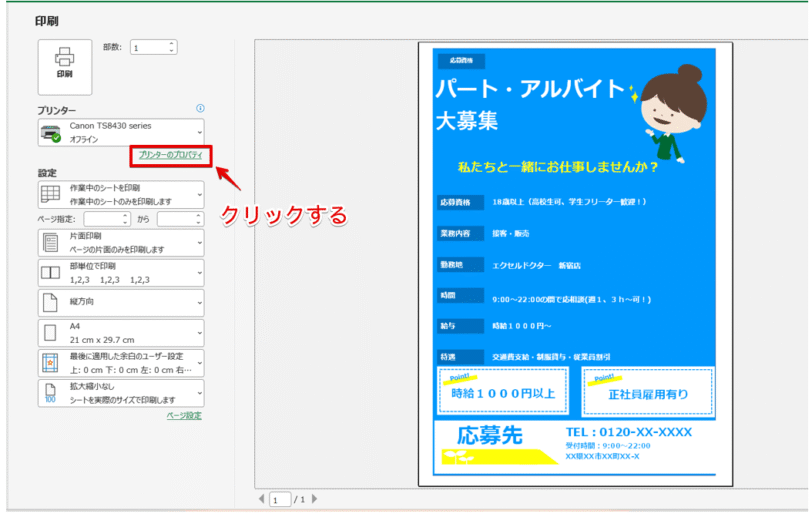
Task: Open the ページ設定 page setup link
Action: tap(184, 416)
